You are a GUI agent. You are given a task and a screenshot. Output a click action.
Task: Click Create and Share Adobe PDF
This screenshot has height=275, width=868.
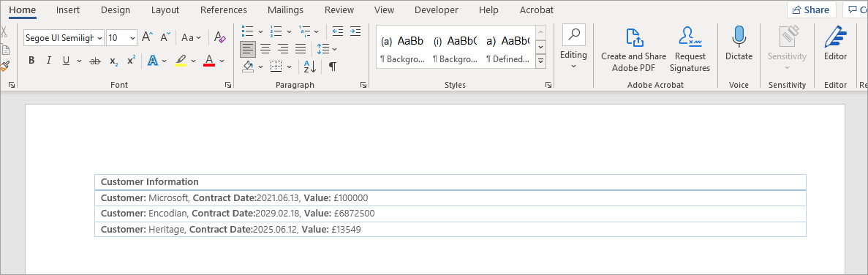(634, 50)
